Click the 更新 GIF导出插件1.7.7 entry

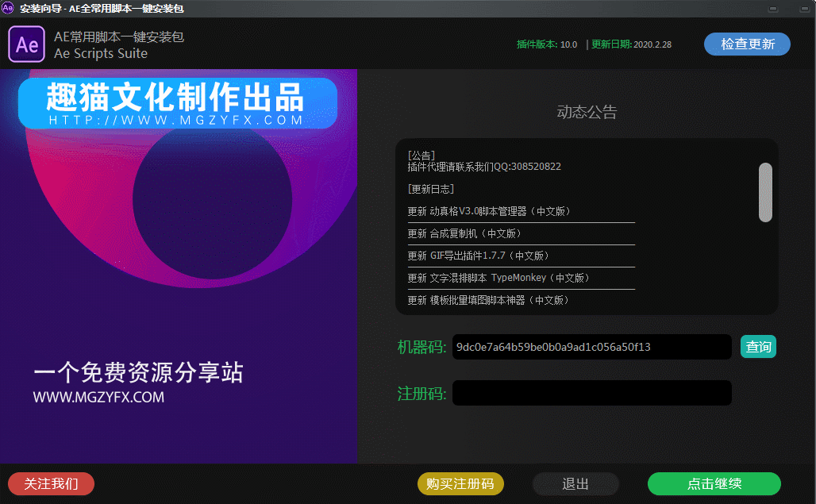(479, 256)
